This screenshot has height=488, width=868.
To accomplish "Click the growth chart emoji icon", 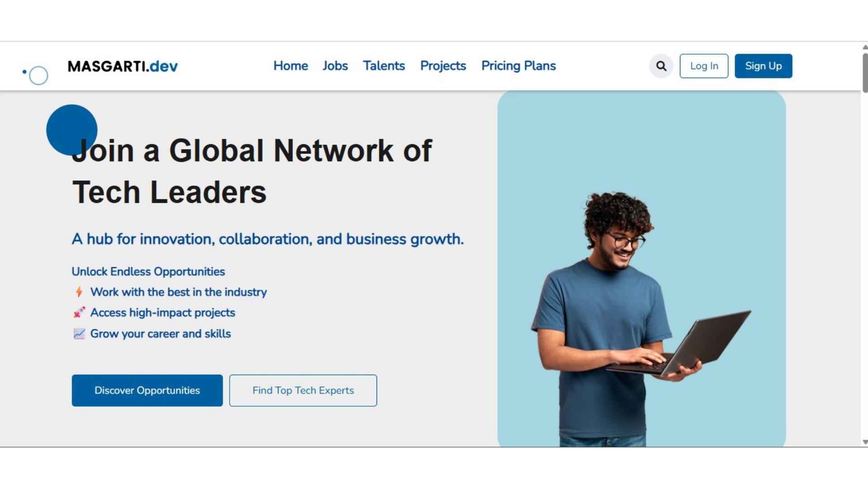I will click(79, 334).
